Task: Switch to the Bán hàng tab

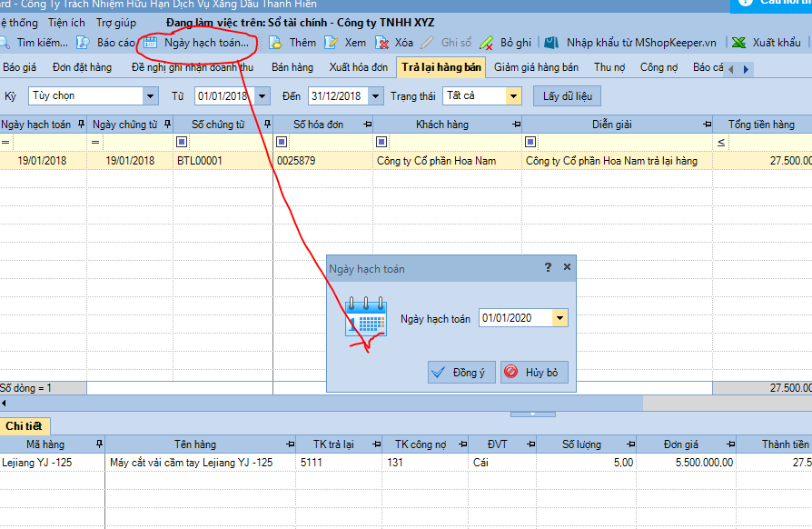Action: pos(292,67)
